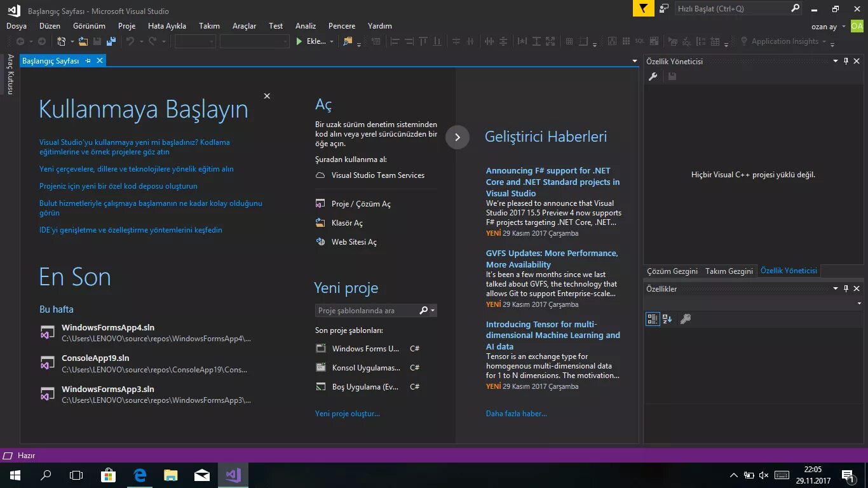Click the Categorized view icon in Özellikler panel

[653, 319]
